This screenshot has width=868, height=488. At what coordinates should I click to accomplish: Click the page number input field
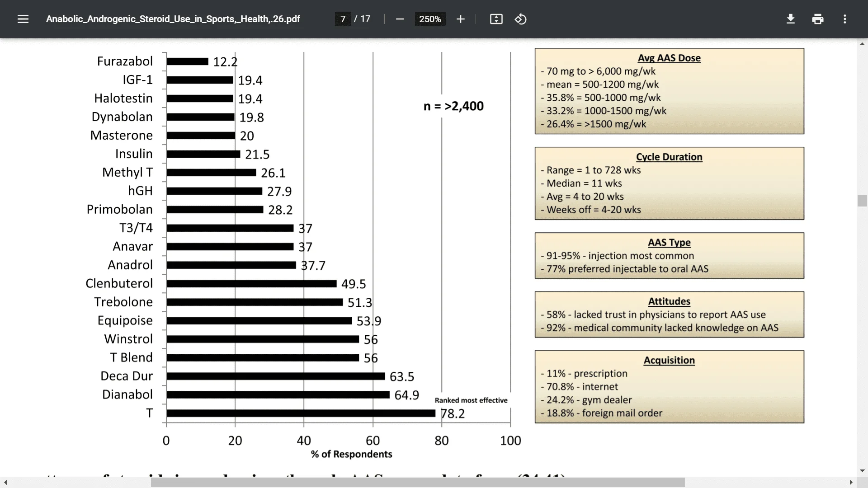(x=343, y=19)
